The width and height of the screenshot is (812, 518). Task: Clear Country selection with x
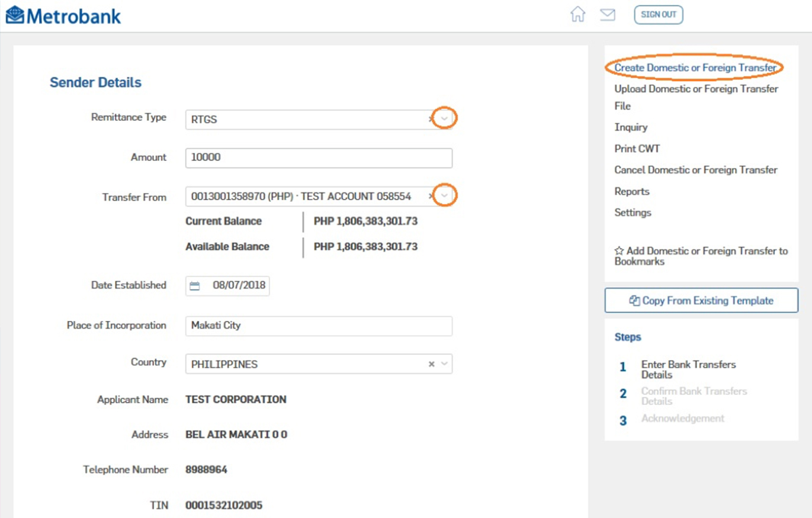click(x=431, y=364)
